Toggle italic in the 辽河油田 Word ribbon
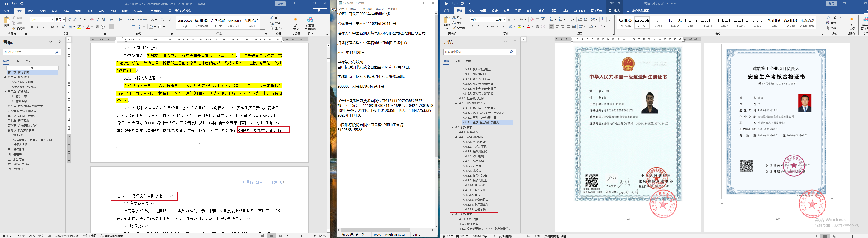The height and width of the screenshot is (238, 868). tap(38, 27)
